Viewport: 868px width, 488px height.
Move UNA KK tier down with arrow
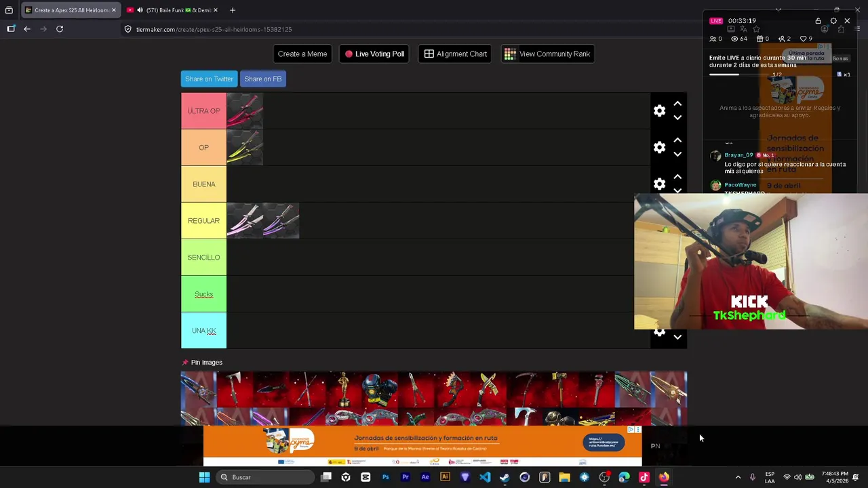click(x=677, y=337)
